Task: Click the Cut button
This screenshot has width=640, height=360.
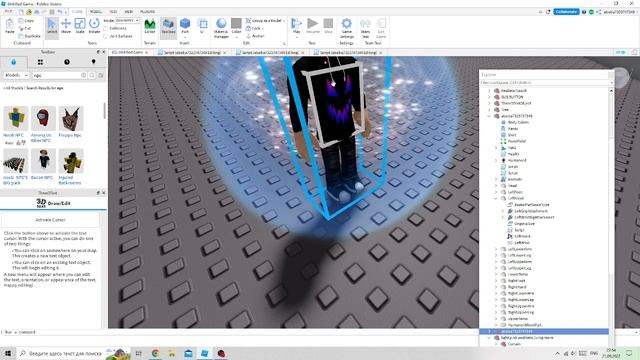Action: pyautogui.click(x=26, y=28)
